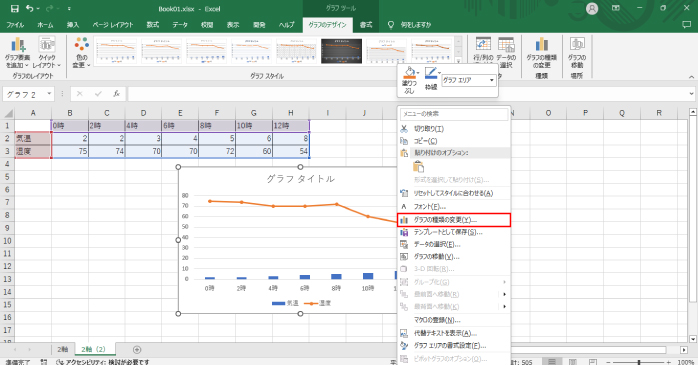Open the File (ファイル) tab

click(x=15, y=25)
